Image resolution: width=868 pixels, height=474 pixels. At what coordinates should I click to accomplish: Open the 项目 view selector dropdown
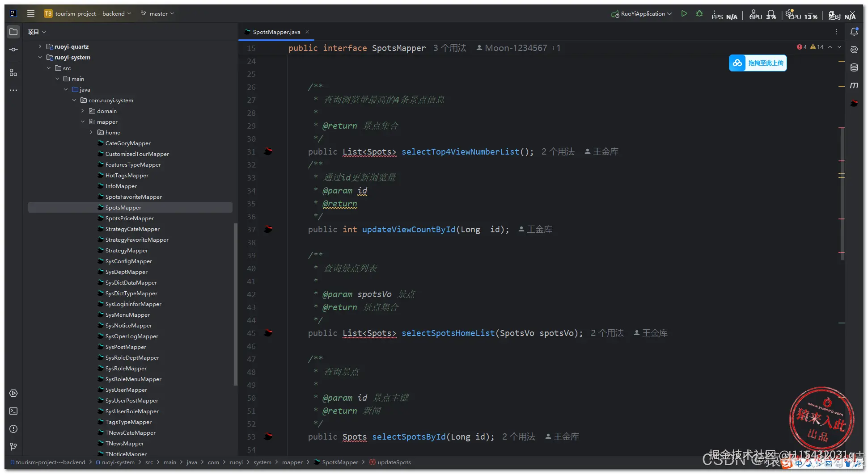coord(37,32)
